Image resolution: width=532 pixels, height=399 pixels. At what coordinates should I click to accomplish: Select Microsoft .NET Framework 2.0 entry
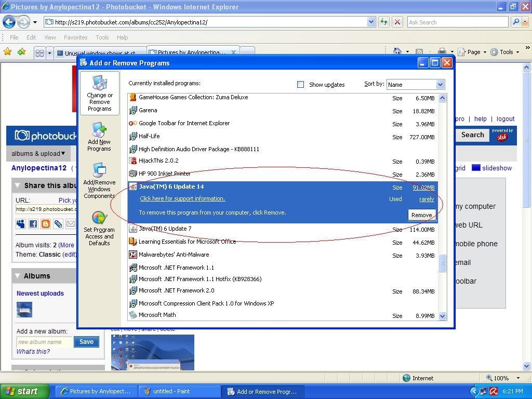[x=177, y=291]
